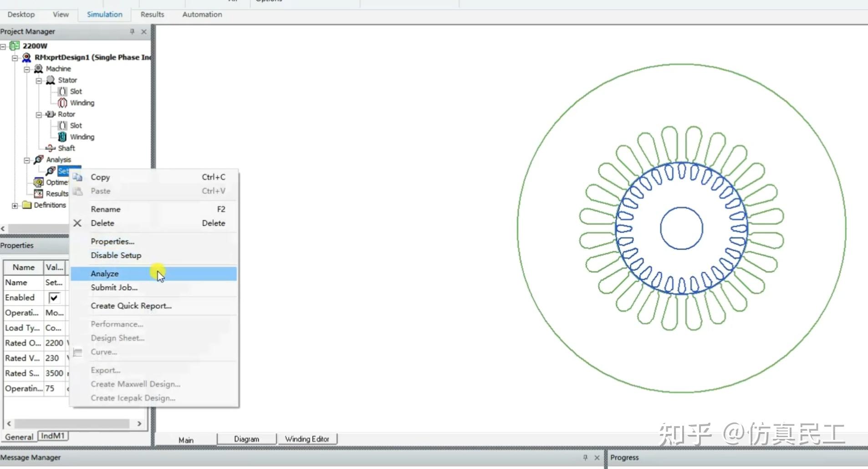Click the pin toggle on Project Manager panel
Image resolution: width=868 pixels, height=469 pixels.
point(132,31)
